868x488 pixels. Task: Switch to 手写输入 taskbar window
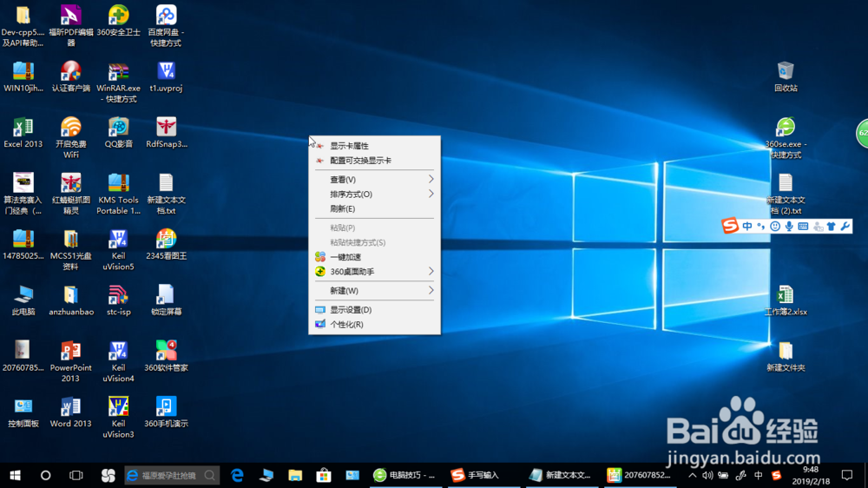(483, 475)
